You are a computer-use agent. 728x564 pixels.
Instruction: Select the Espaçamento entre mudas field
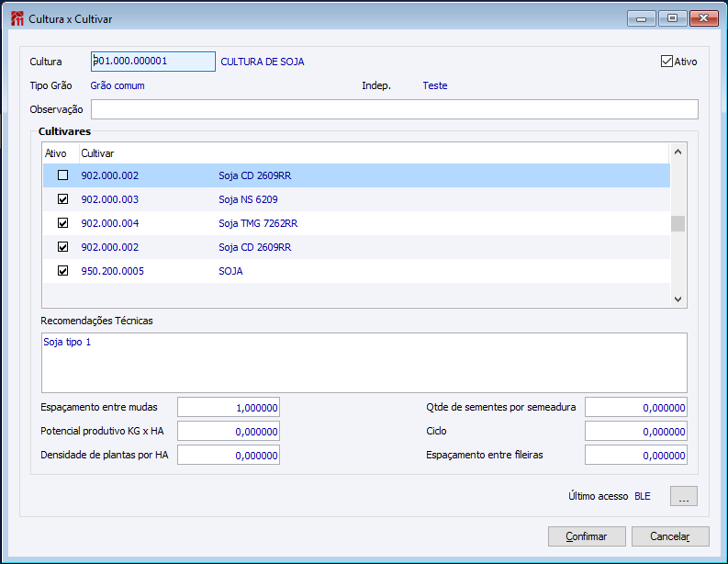[229, 408]
